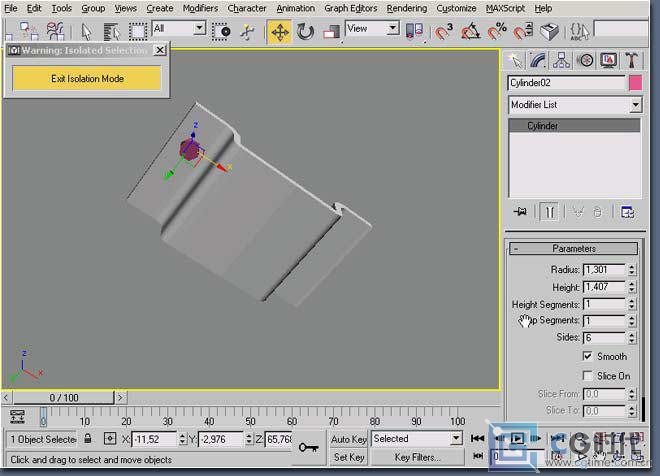Click the Cylinder02 object name field

(567, 83)
